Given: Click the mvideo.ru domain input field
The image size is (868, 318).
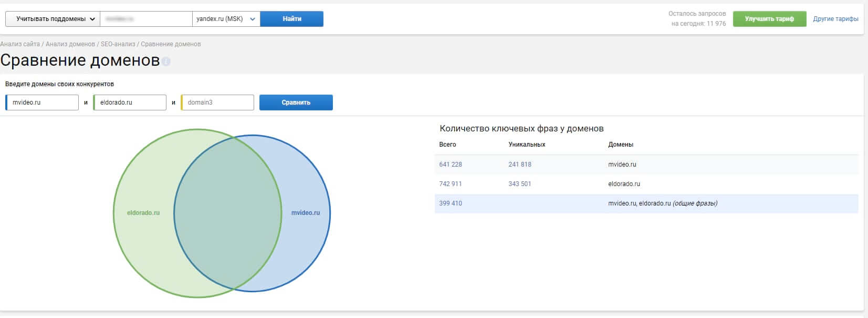Looking at the screenshot, I should tap(42, 102).
